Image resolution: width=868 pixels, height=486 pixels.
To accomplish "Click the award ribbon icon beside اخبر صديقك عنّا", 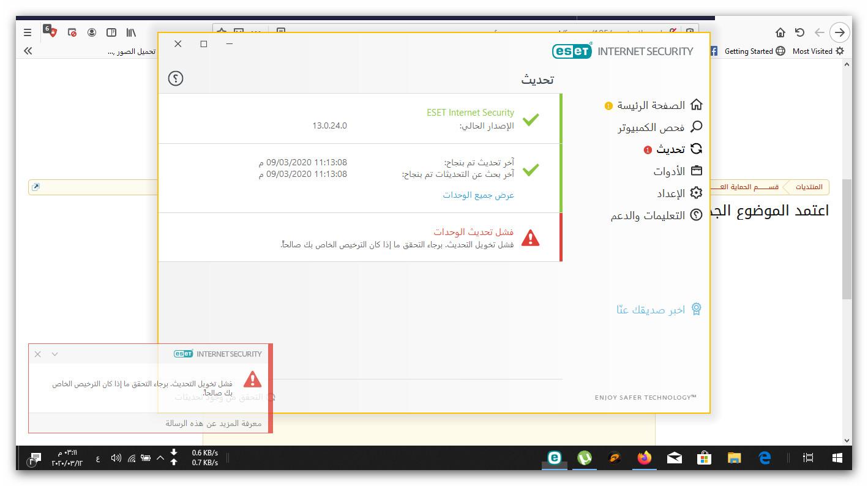I will pyautogui.click(x=696, y=309).
